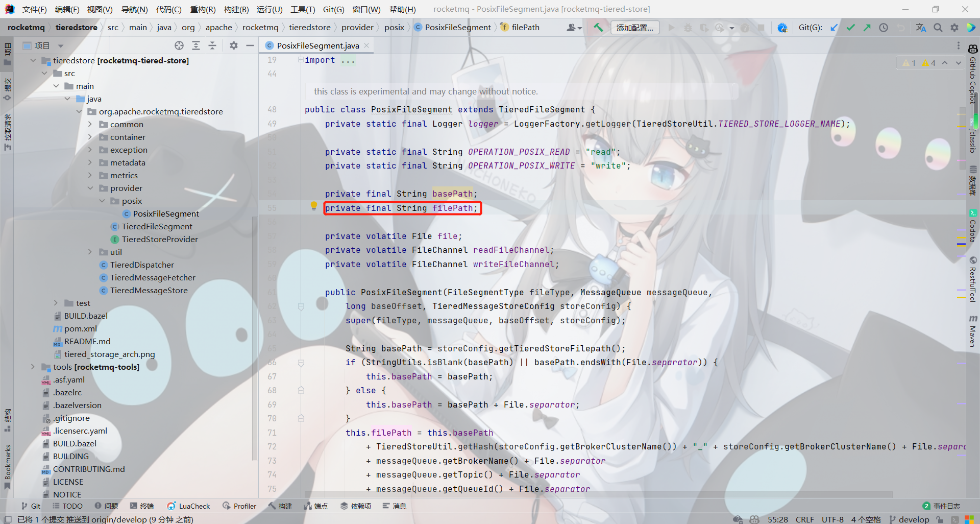Open the Maven tool window

pos(973,331)
